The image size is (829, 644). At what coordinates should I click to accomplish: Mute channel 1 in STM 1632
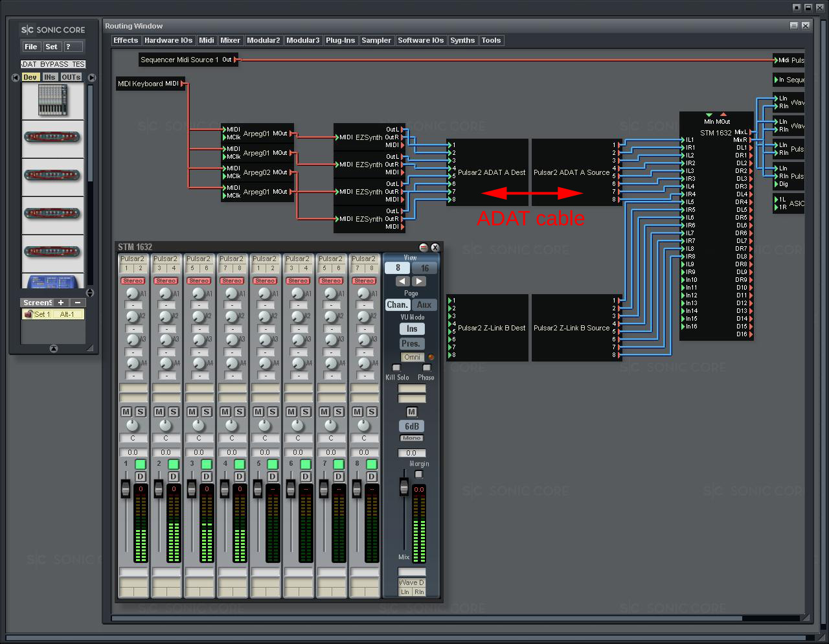click(x=126, y=412)
